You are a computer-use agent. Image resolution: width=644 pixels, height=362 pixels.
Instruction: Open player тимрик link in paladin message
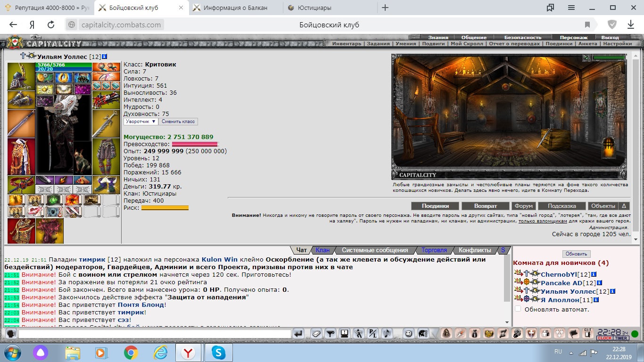click(x=92, y=259)
